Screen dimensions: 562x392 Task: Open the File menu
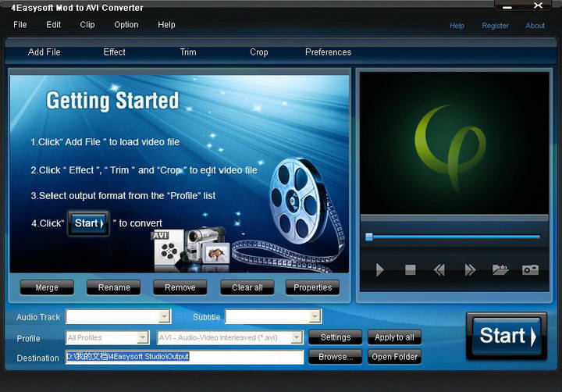(x=20, y=25)
